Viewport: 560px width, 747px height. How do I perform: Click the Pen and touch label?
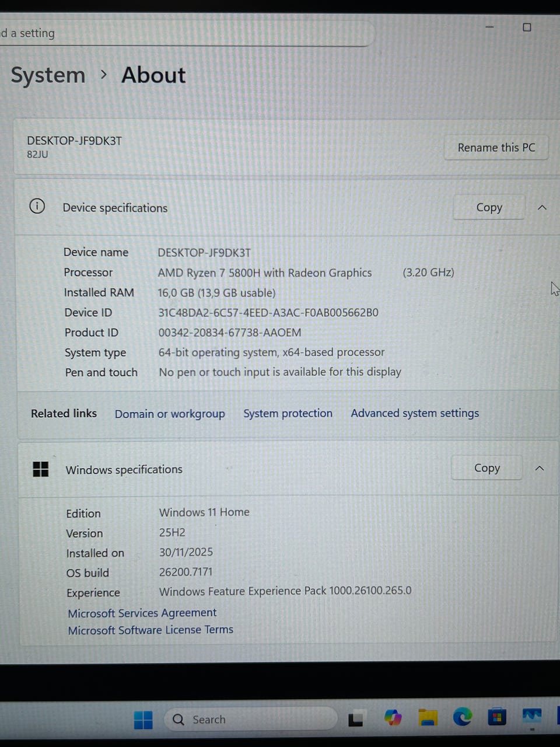[101, 372]
